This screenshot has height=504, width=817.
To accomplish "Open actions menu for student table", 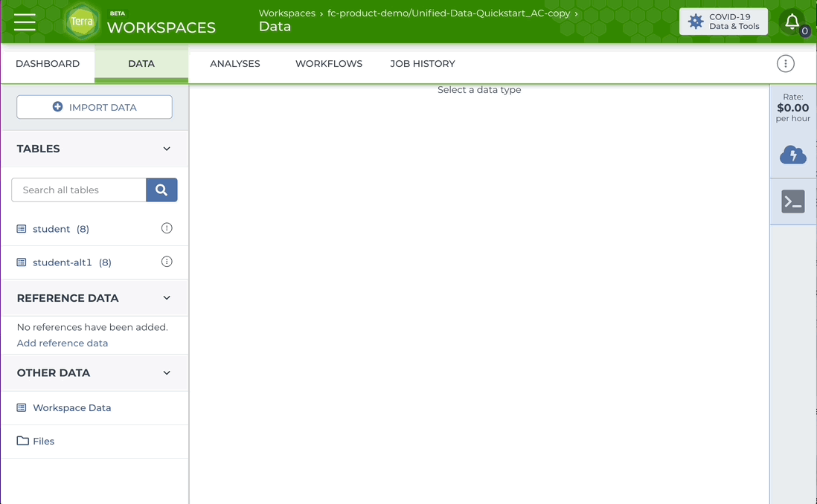I will (167, 228).
